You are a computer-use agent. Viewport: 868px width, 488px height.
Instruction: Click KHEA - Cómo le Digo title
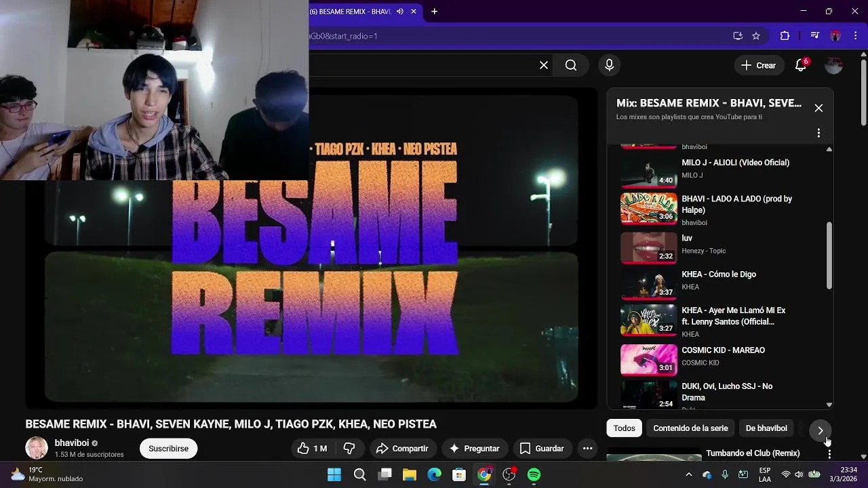click(x=719, y=274)
